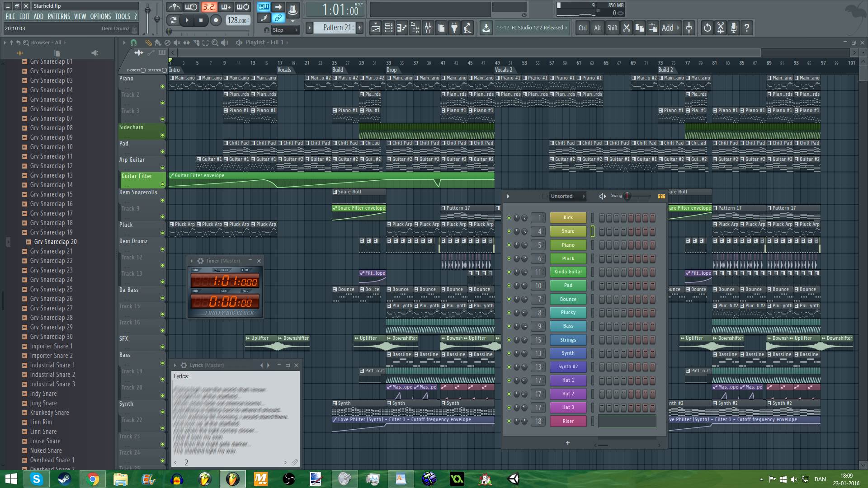
Task: Click the Synth #2 channel button
Action: point(568,366)
